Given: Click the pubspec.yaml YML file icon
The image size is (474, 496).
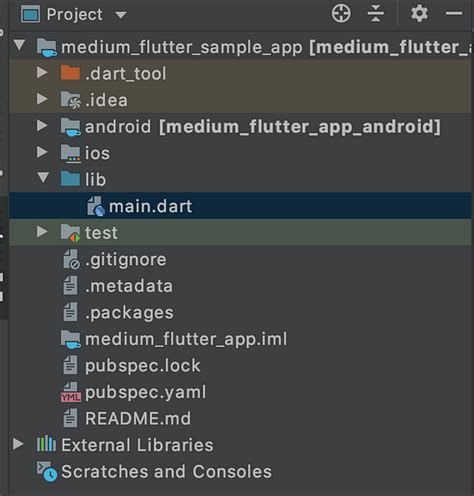Looking at the screenshot, I should [71, 392].
